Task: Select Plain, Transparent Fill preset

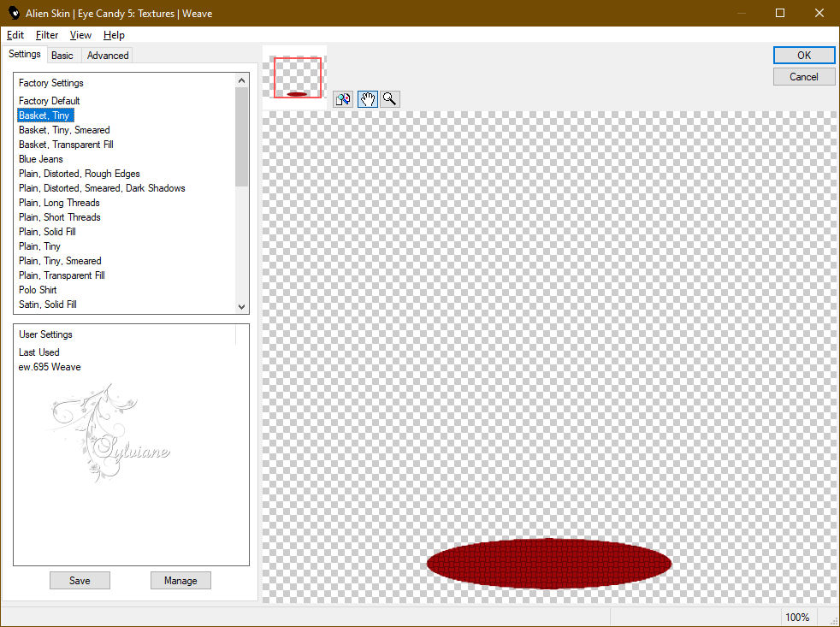Action: [x=62, y=275]
